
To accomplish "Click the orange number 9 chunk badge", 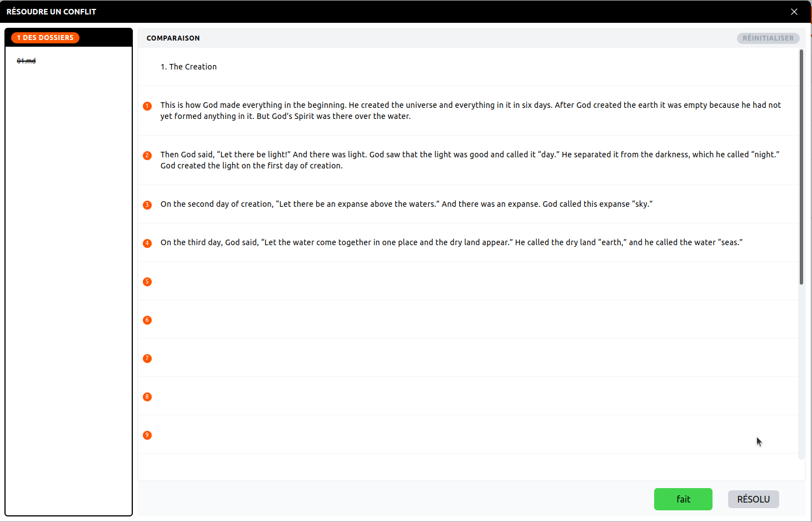I will 147,435.
